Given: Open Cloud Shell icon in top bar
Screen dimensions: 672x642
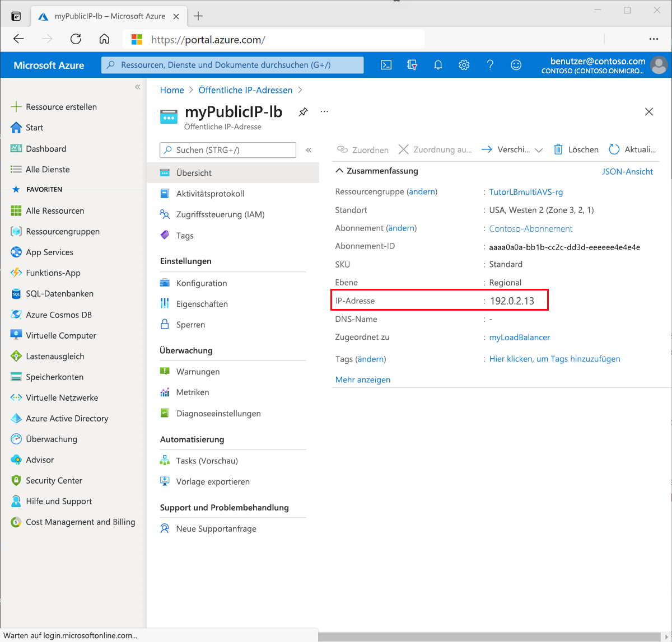Looking at the screenshot, I should click(x=386, y=65).
